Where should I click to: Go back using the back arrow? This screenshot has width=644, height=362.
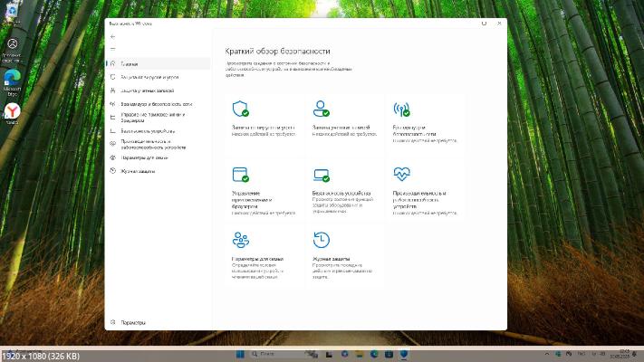[113, 36]
